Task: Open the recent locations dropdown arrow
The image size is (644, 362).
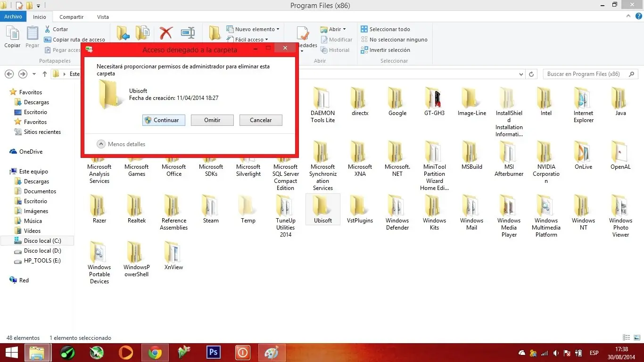Action: 34,74
